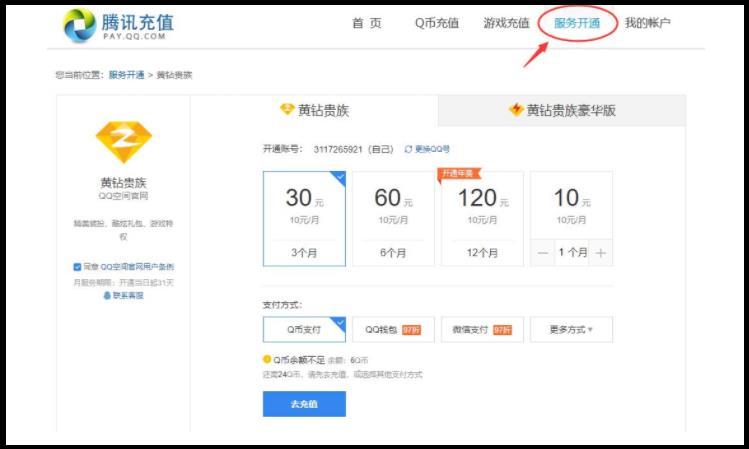This screenshot has height=449, width=749.
Task: Click the 更换QQ号 link text
Action: pyautogui.click(x=432, y=150)
